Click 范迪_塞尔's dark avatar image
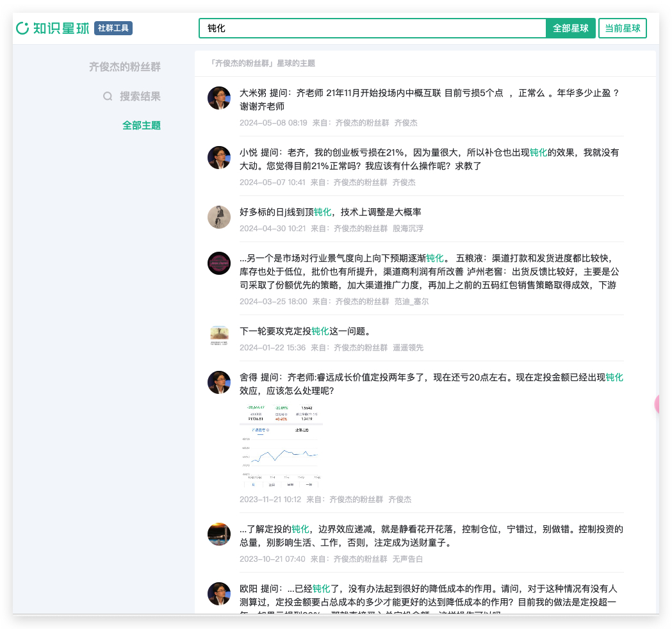The height and width of the screenshot is (629, 672). 219,263
